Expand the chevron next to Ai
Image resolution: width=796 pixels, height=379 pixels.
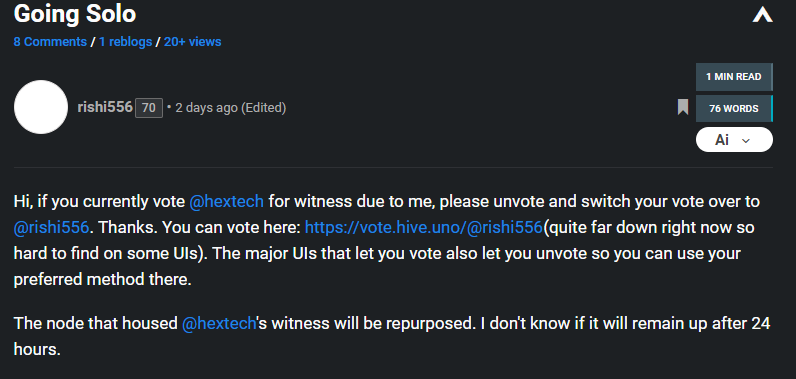click(746, 141)
